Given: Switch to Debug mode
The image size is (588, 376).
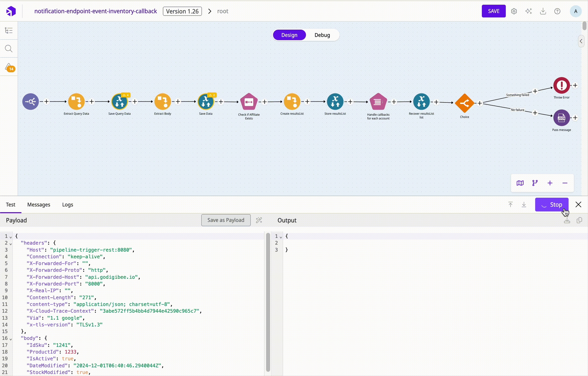Looking at the screenshot, I should pos(322,35).
